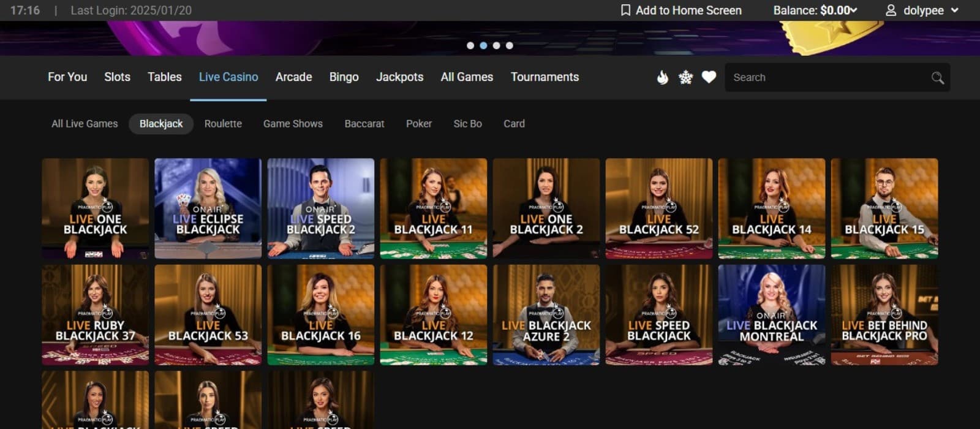The width and height of the screenshot is (980, 429).
Task: Filter live games by Baccarat
Action: [364, 124]
